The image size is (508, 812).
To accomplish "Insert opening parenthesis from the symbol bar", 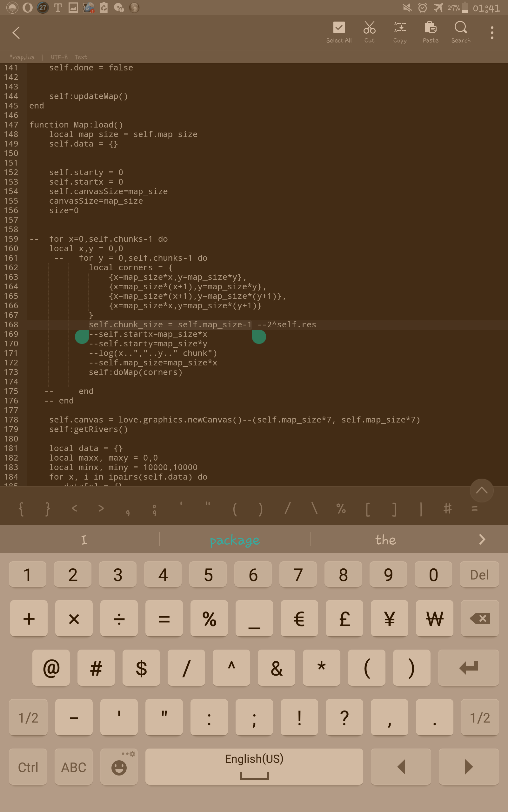I will [x=235, y=509].
